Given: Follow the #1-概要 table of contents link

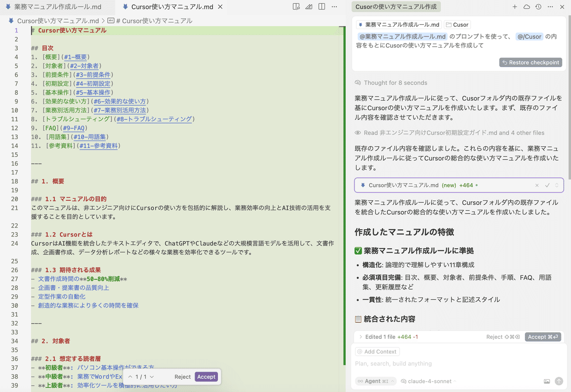Looking at the screenshot, I should 75,57.
